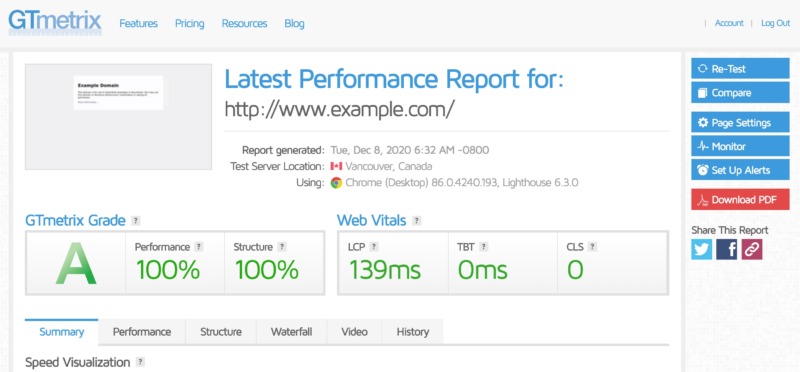The width and height of the screenshot is (800, 372).
Task: Click the Monitor button
Action: click(x=740, y=146)
